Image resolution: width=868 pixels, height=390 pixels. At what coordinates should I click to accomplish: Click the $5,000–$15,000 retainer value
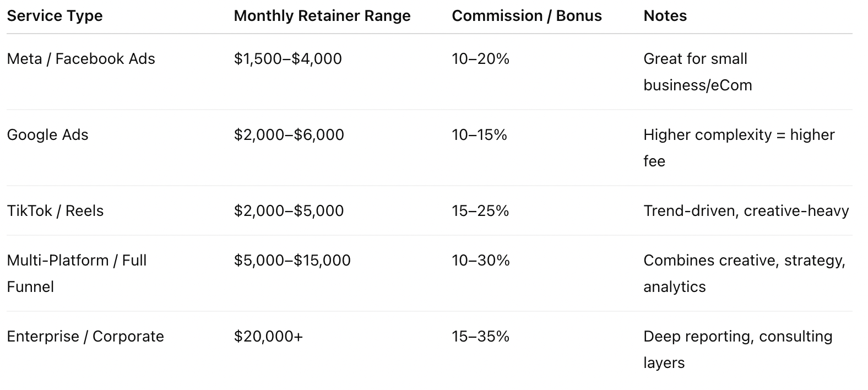(x=292, y=261)
